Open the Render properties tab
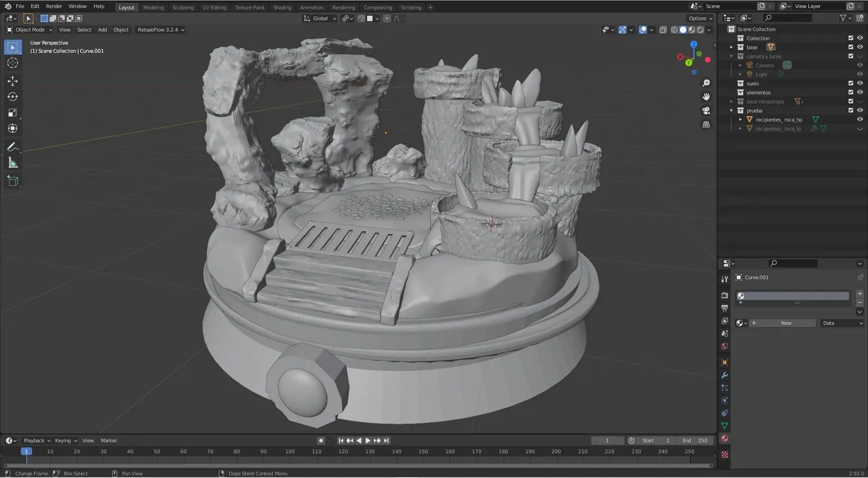This screenshot has height=478, width=868. pos(724,295)
